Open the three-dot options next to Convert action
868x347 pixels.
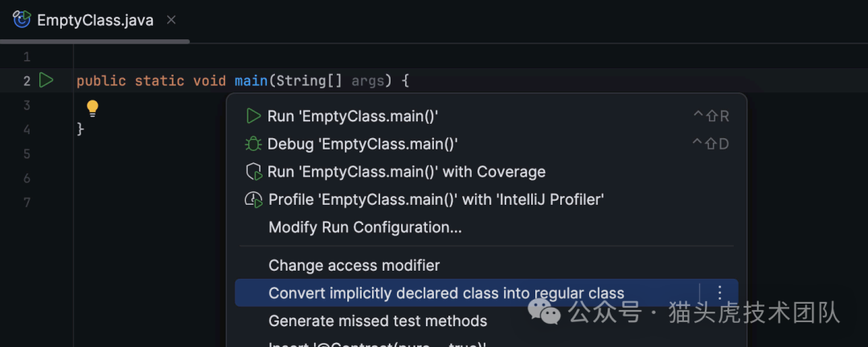coord(720,293)
